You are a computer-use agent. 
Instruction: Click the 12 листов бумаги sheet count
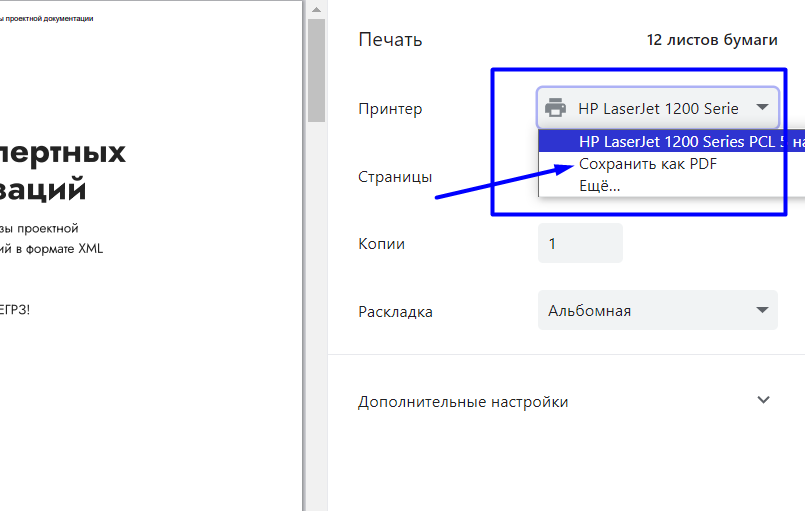coord(712,40)
